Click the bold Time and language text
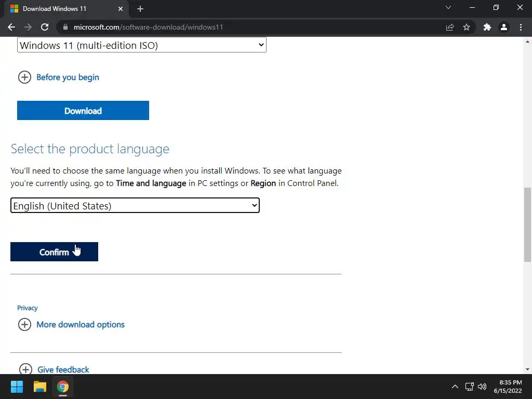 coord(151,183)
